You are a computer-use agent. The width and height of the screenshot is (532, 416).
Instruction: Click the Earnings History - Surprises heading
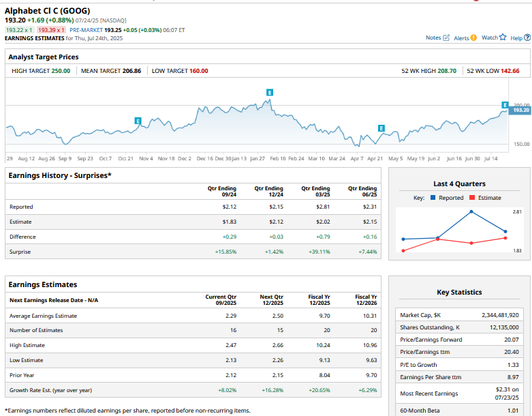pos(60,175)
